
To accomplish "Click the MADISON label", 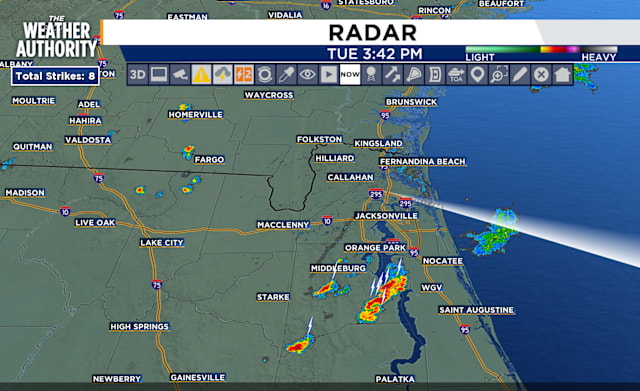I will 25,193.
